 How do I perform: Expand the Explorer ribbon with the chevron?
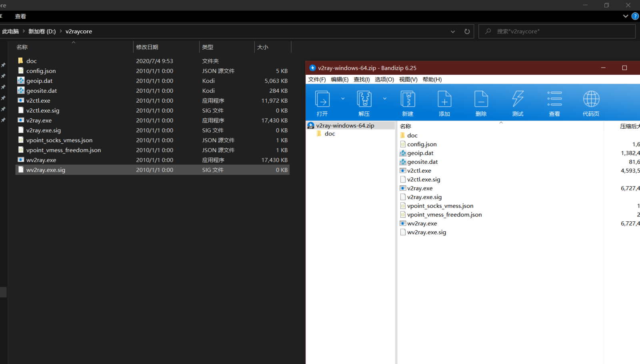pos(625,16)
